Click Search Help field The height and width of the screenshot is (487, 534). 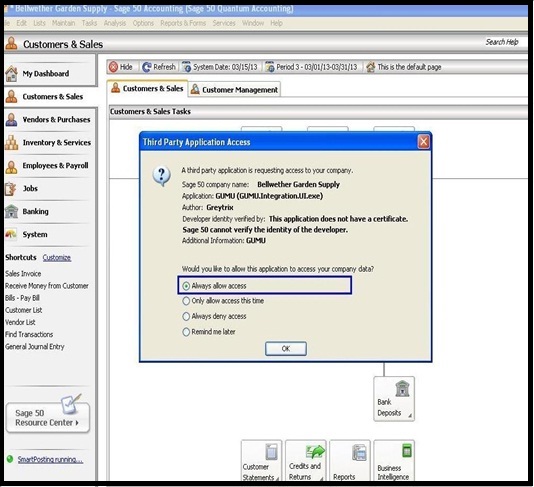(502, 42)
